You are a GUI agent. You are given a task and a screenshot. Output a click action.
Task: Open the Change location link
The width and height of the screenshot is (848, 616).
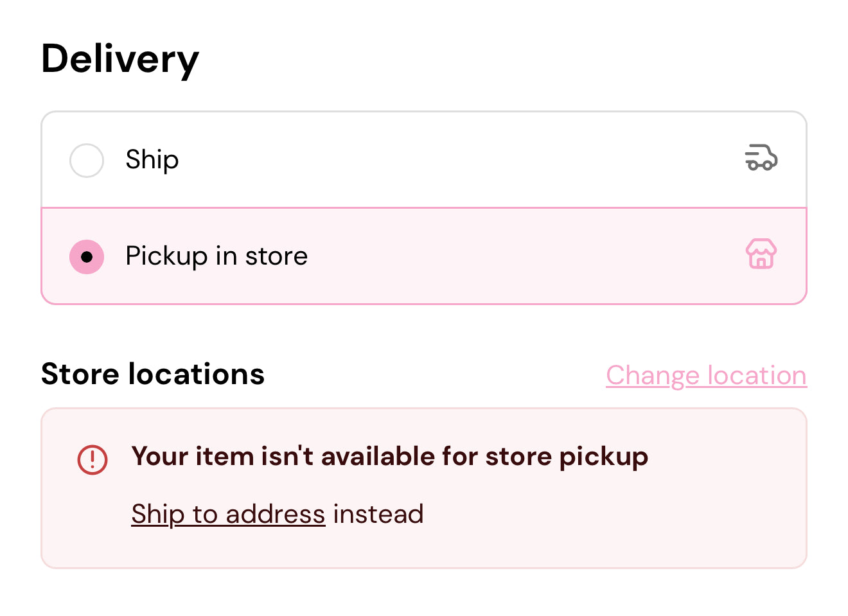pyautogui.click(x=706, y=376)
